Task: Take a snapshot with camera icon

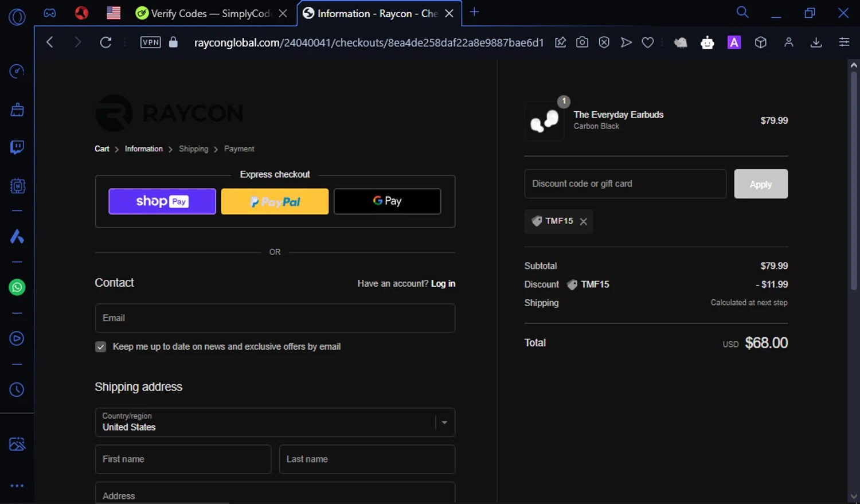Action: coord(582,42)
